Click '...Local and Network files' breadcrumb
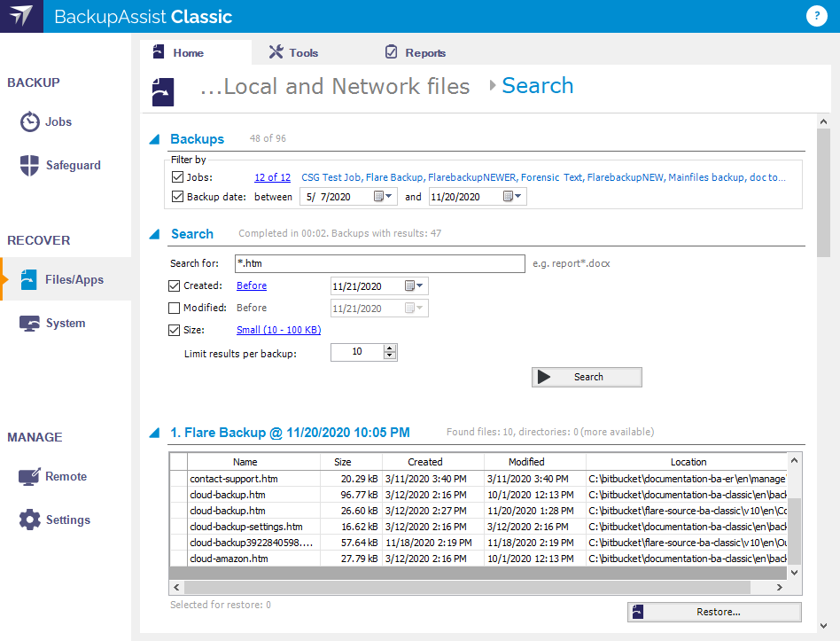840x641 pixels. [335, 86]
